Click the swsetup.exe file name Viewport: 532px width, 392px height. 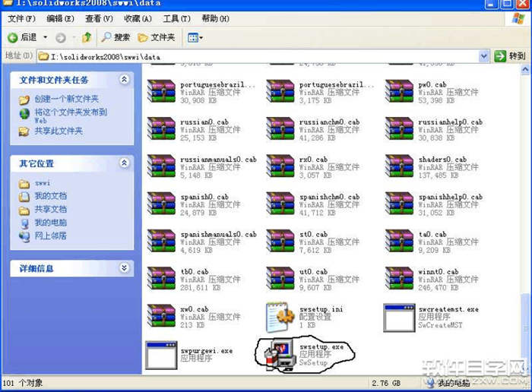[321, 347]
